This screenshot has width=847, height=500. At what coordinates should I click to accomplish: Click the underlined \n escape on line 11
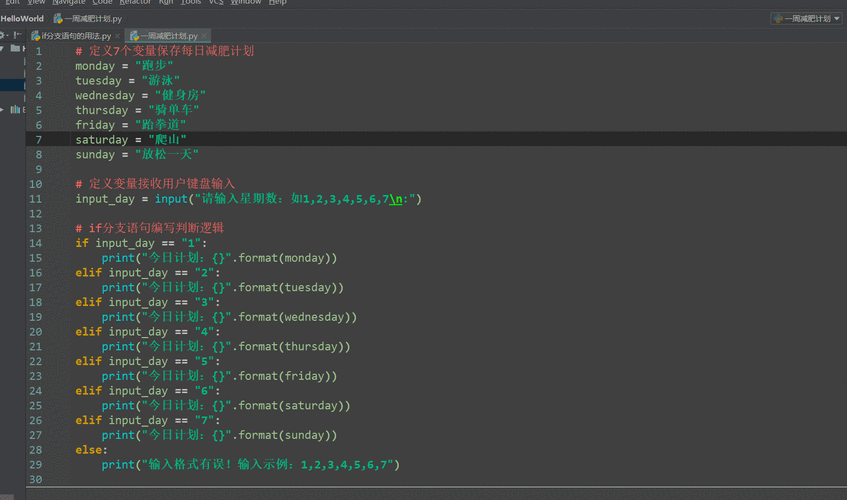pos(395,199)
